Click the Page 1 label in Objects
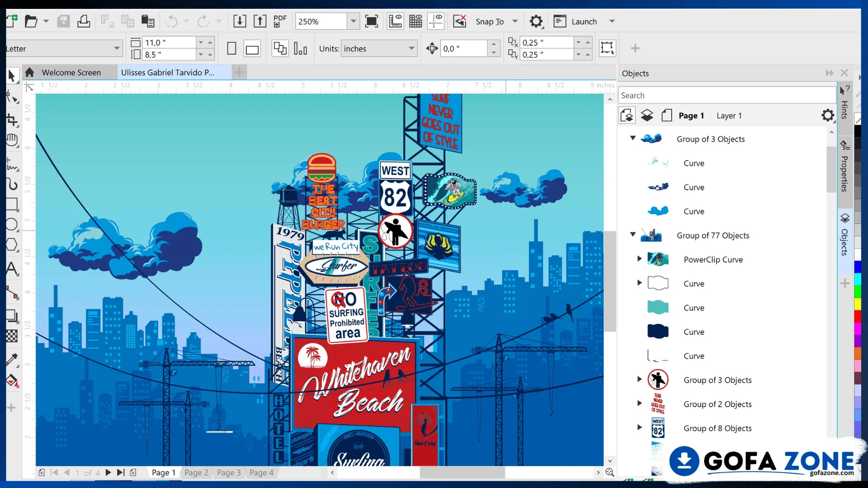Screen dimensions: 868x488 click(x=691, y=116)
